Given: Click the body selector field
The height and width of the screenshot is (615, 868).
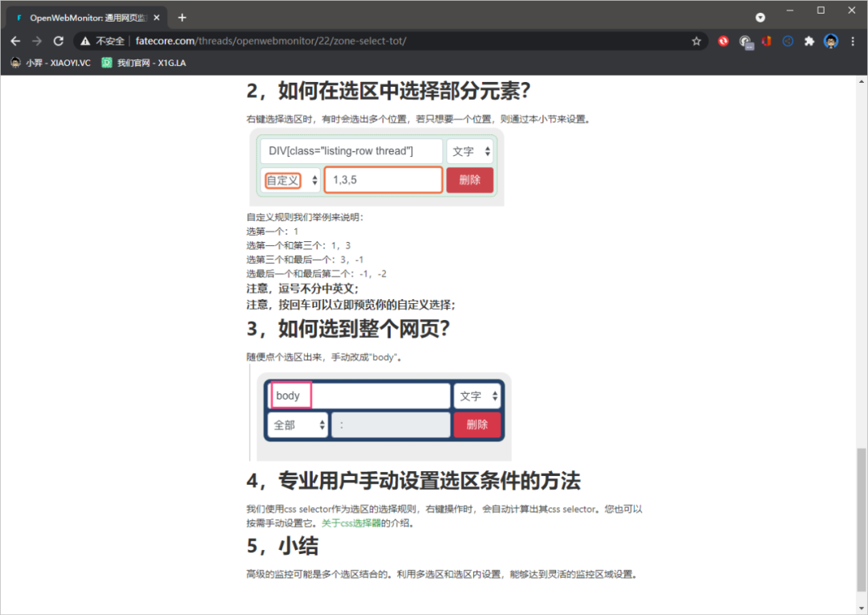Looking at the screenshot, I should pyautogui.click(x=360, y=396).
